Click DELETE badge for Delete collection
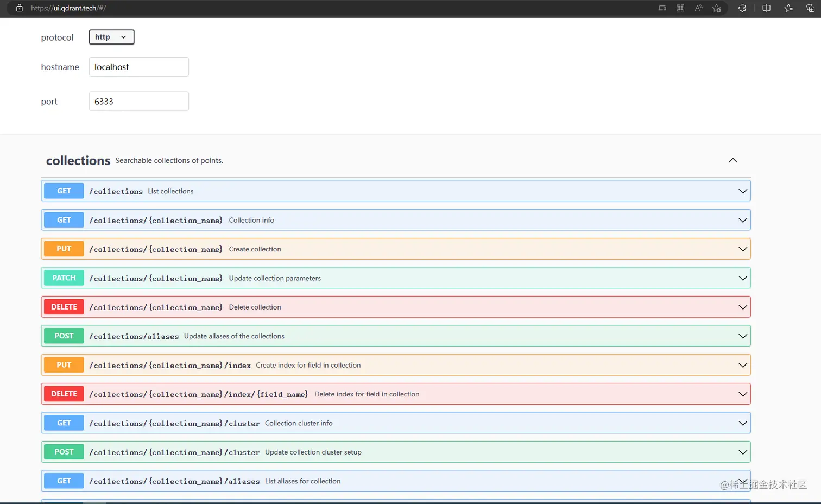The width and height of the screenshot is (821, 504). (x=64, y=307)
